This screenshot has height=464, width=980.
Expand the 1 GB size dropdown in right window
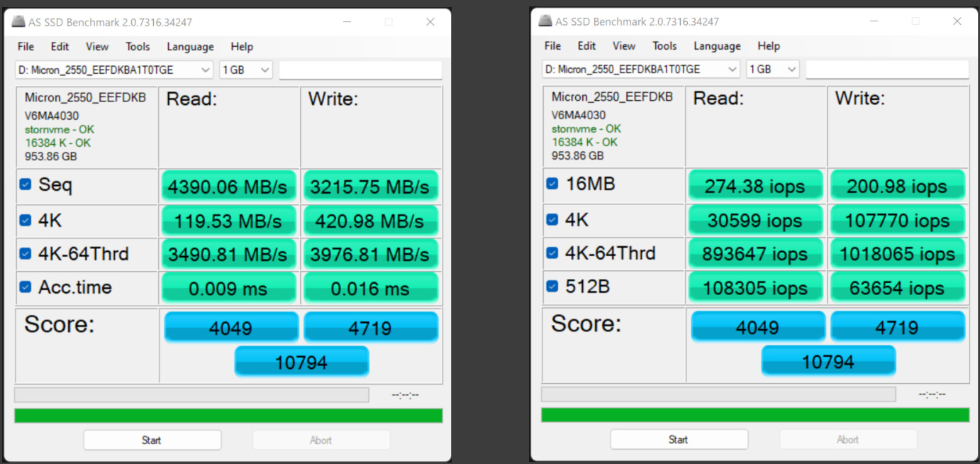[792, 69]
